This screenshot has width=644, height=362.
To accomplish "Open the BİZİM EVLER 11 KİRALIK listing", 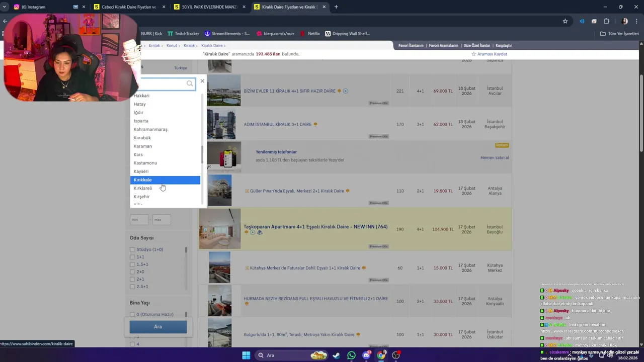I will pyautogui.click(x=289, y=91).
